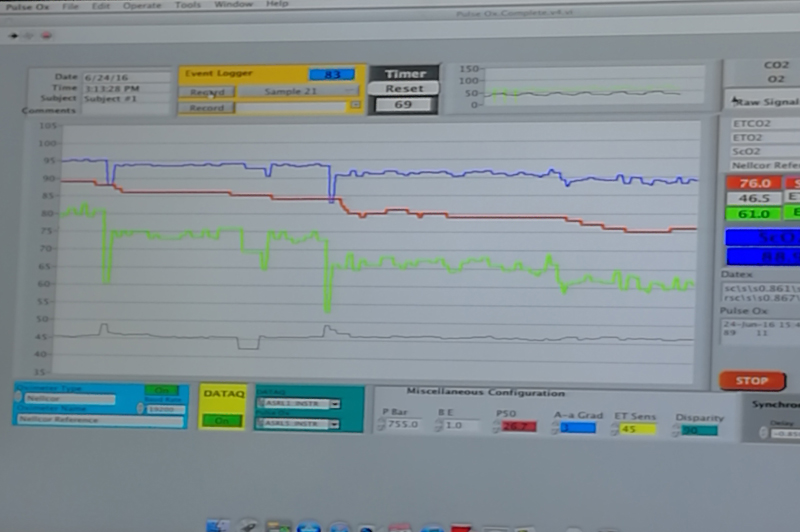This screenshot has height=532, width=800.
Task: Click the A-a Grad stepper arrows
Action: 555,428
